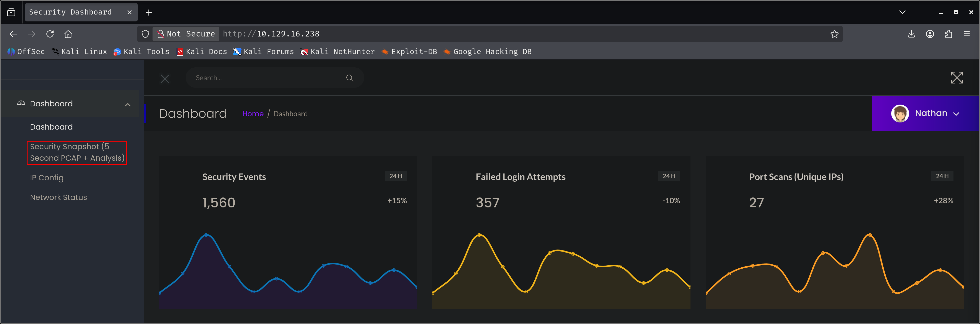This screenshot has height=324, width=980.
Task: Collapse the Dashboard sidebar section chevron
Action: [x=128, y=105]
